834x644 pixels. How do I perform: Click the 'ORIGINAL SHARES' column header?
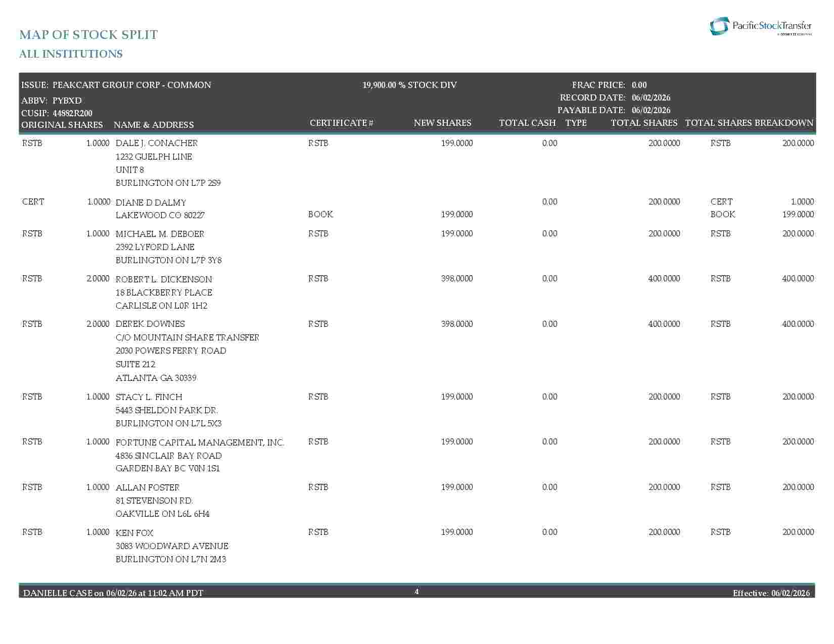click(x=62, y=125)
